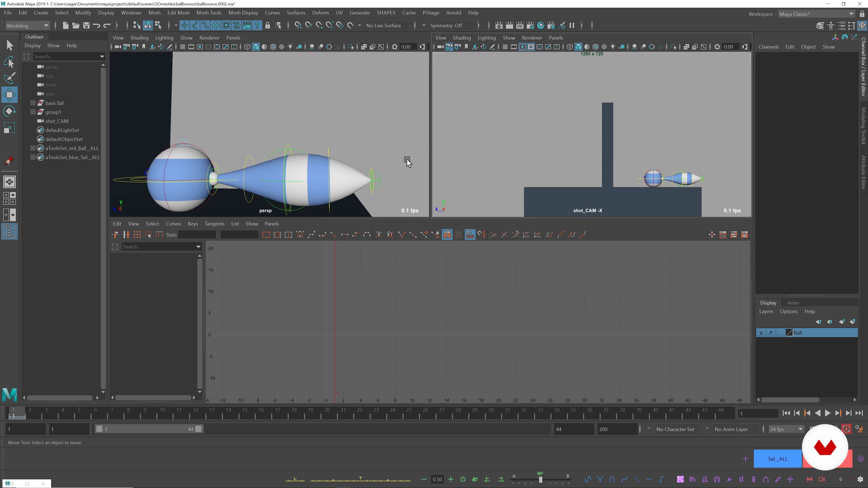Click the Pause Viewport 2.0 icon
868x488 pixels.
tap(572, 25)
